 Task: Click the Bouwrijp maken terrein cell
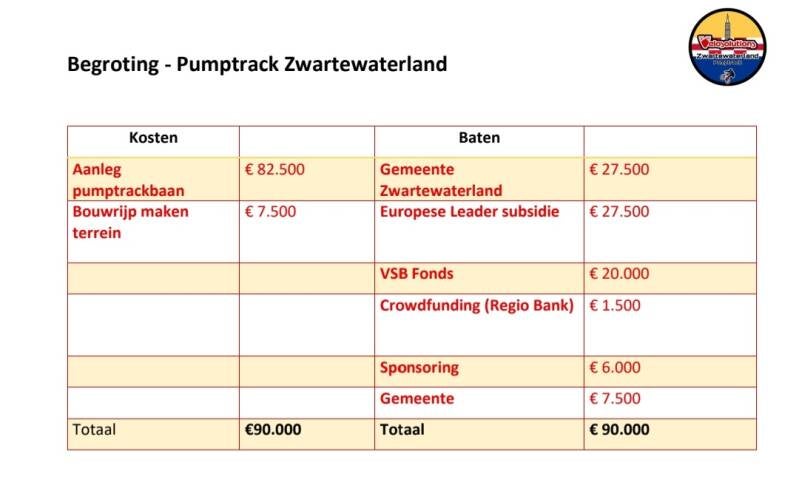click(130, 222)
